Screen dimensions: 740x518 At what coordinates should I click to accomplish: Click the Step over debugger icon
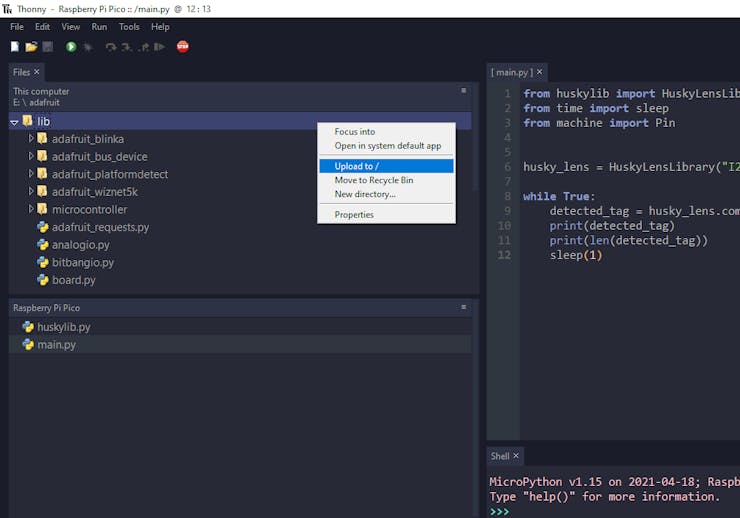[x=110, y=47]
